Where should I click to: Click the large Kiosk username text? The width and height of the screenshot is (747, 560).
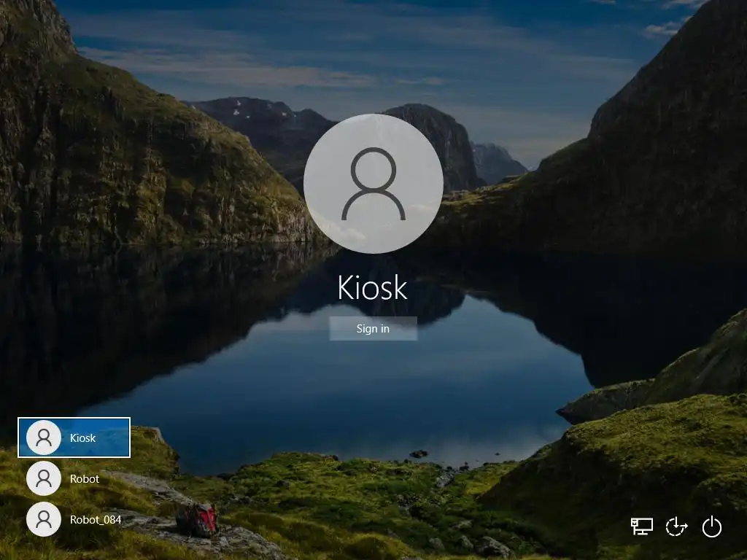(x=373, y=287)
